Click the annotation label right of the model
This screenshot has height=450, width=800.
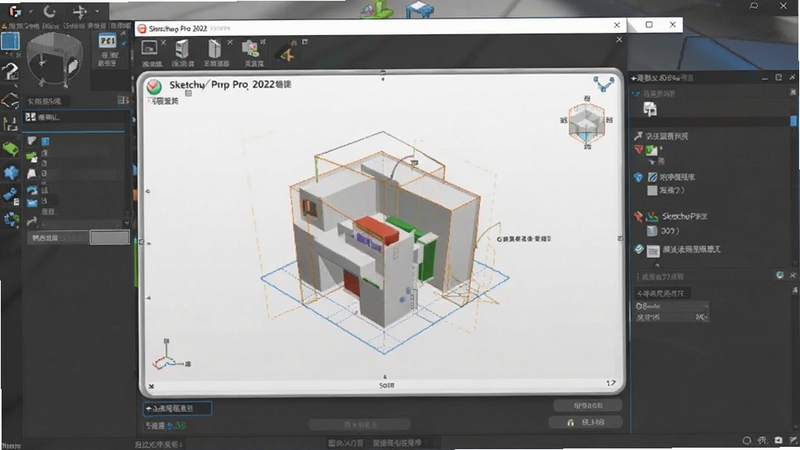(x=524, y=239)
